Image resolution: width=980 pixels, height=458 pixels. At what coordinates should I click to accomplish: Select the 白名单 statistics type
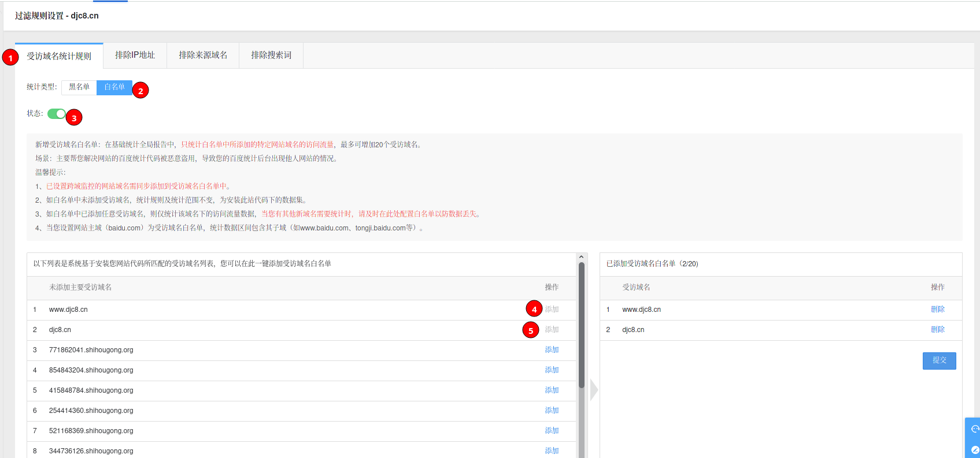point(114,87)
